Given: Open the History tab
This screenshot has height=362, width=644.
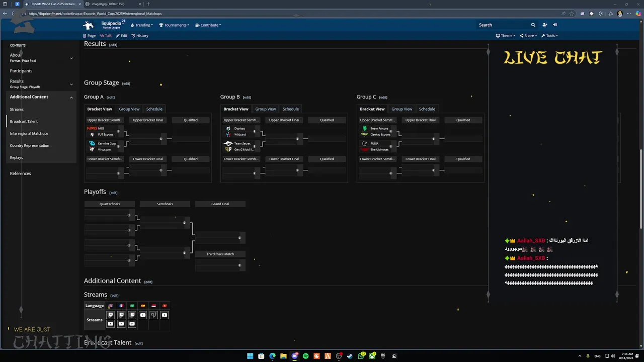Looking at the screenshot, I should [x=140, y=36].
